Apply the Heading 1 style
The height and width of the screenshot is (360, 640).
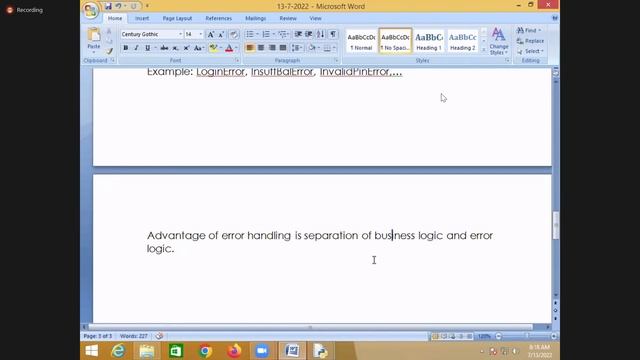point(429,40)
